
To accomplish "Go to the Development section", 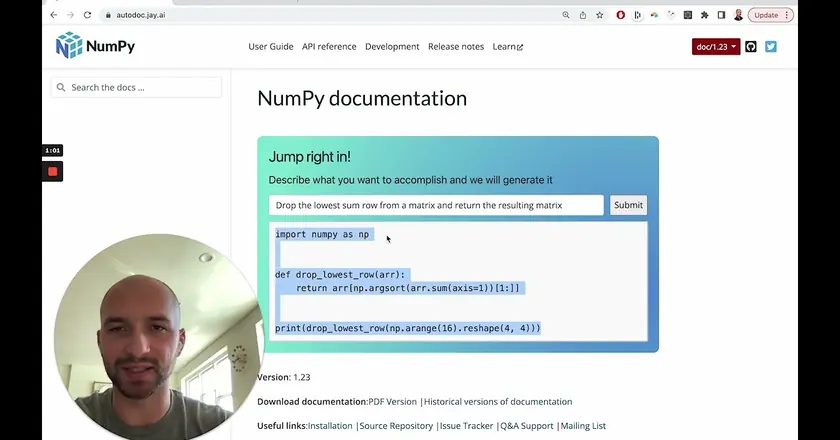I will tap(392, 47).
